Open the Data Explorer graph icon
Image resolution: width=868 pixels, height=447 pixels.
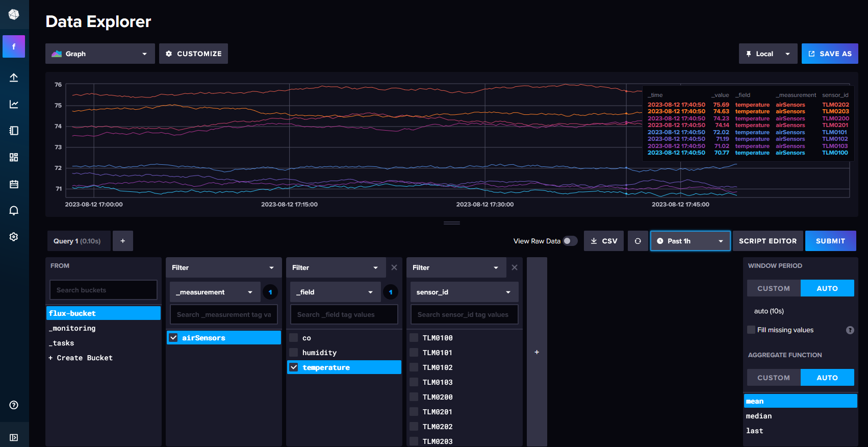(14, 104)
